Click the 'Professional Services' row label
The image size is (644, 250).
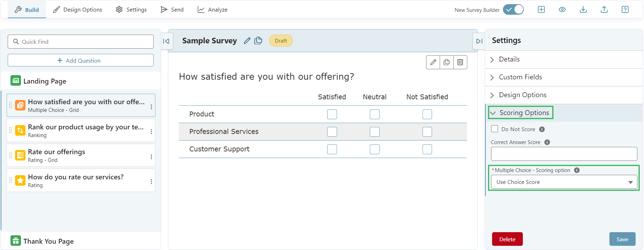tap(224, 131)
